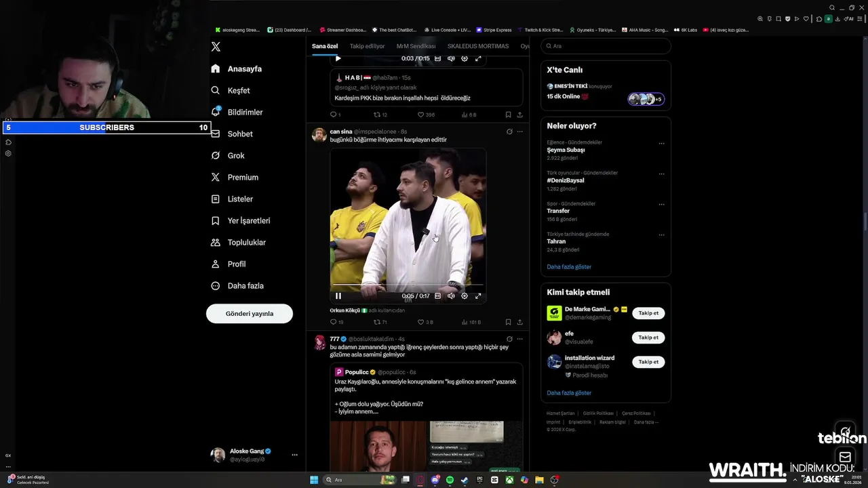
Task: Open settings gear on HABI post video
Action: click(x=465, y=58)
